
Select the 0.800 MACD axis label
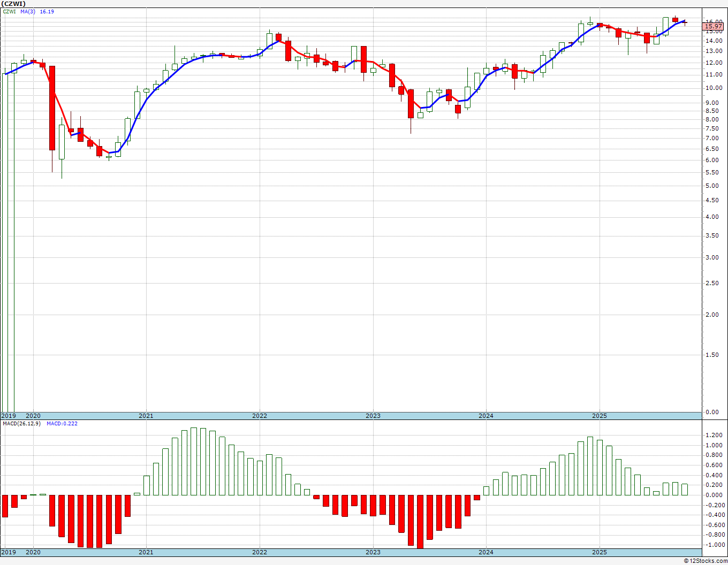pyautogui.click(x=714, y=455)
